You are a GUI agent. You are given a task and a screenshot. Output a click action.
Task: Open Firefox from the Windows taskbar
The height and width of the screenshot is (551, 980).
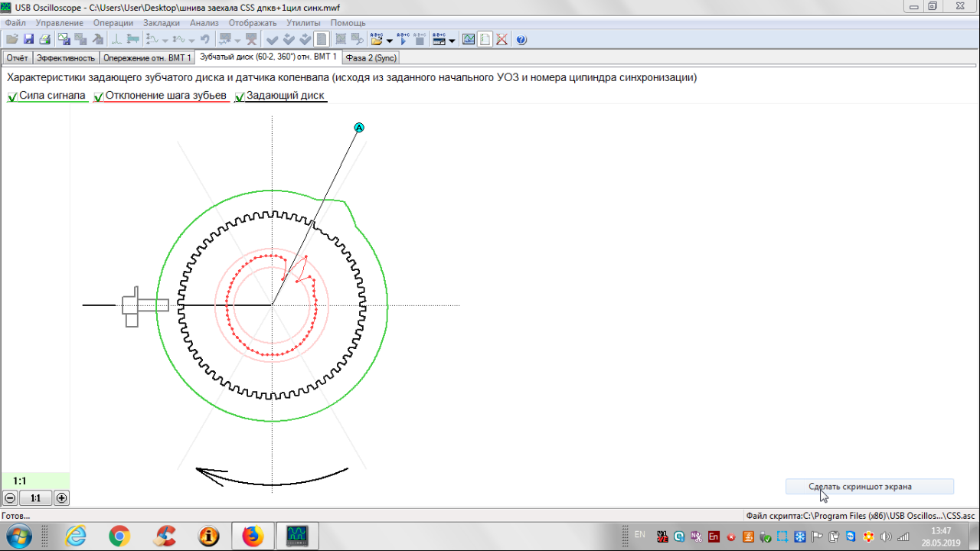(x=252, y=536)
